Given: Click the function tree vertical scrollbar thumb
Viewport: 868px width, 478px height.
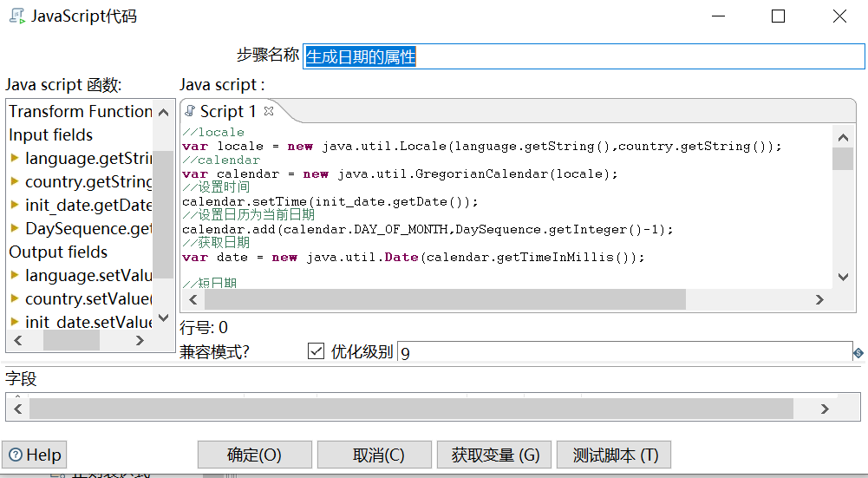Looking at the screenshot, I should pos(163,213).
